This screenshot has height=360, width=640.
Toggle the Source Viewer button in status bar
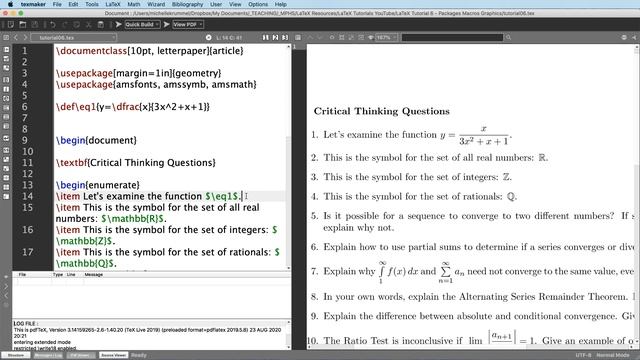113,355
